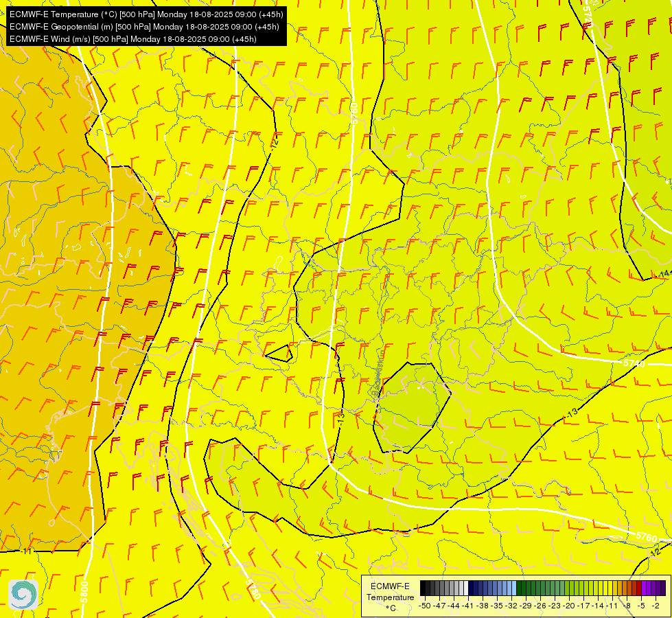Viewport: 672px width, 618px height.
Task: Click the -29 value on the legend scale
Action: pyautogui.click(x=526, y=606)
